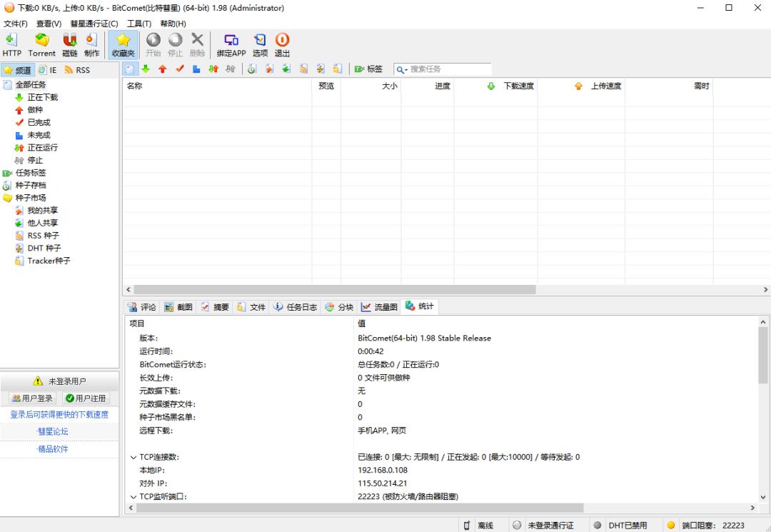Open the 彗星论坛 forum link
The image size is (771, 532).
point(53,431)
